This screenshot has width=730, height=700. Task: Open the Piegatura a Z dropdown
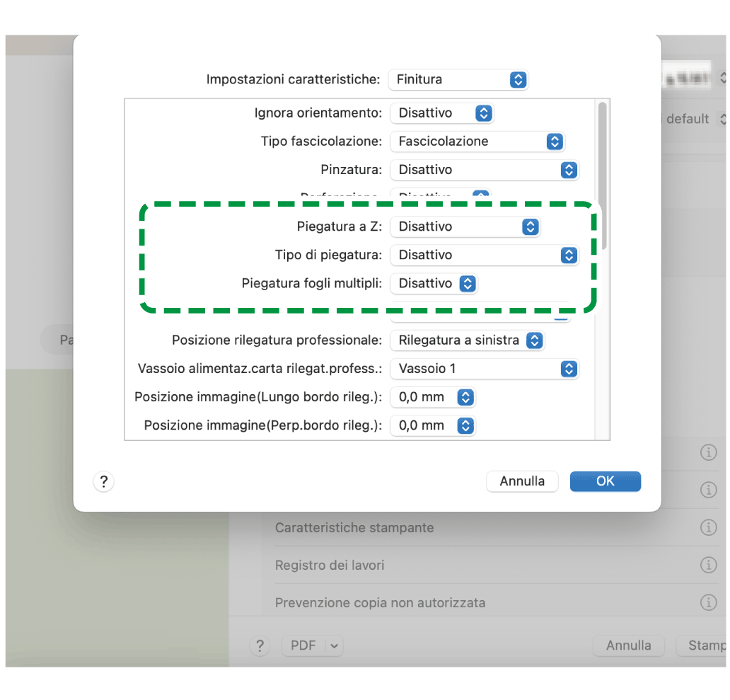pyautogui.click(x=465, y=226)
